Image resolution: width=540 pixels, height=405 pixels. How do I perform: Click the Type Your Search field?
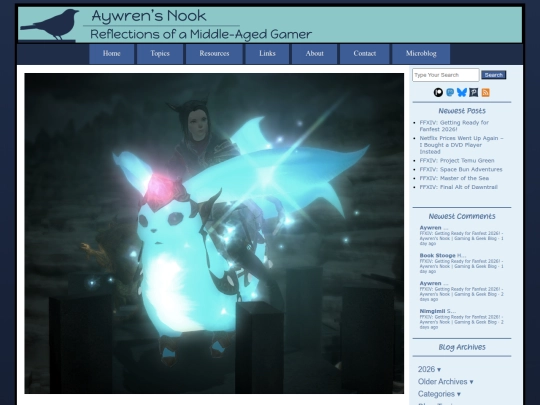click(446, 75)
